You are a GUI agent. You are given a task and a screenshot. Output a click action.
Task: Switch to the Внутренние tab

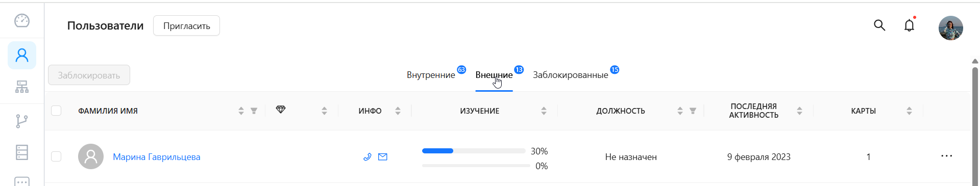click(x=431, y=75)
